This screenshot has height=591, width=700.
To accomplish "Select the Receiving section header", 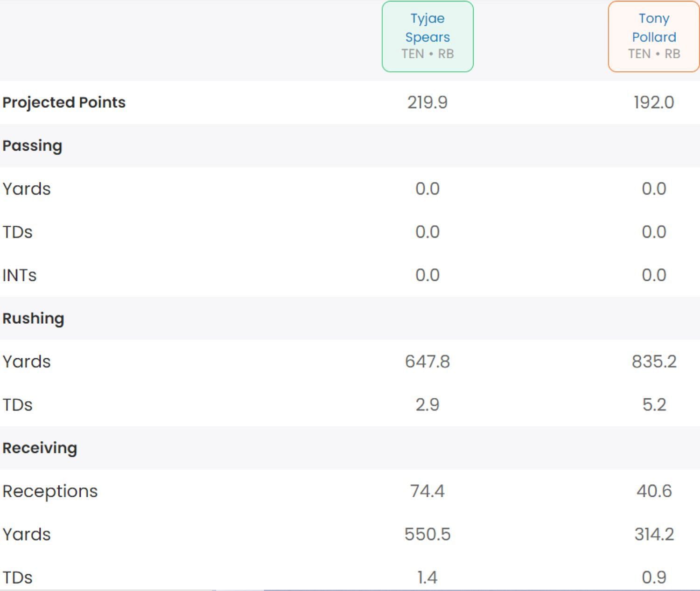I will [x=40, y=448].
